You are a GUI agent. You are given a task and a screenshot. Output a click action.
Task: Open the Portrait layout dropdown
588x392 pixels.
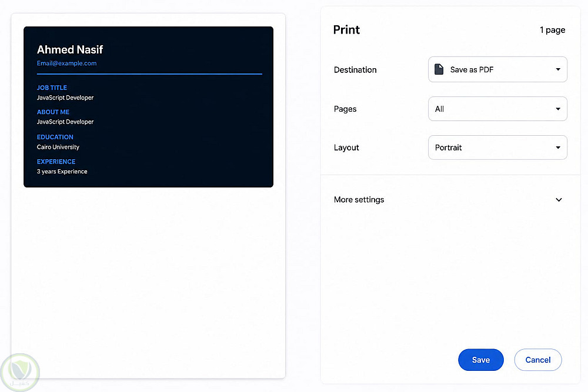pyautogui.click(x=497, y=148)
